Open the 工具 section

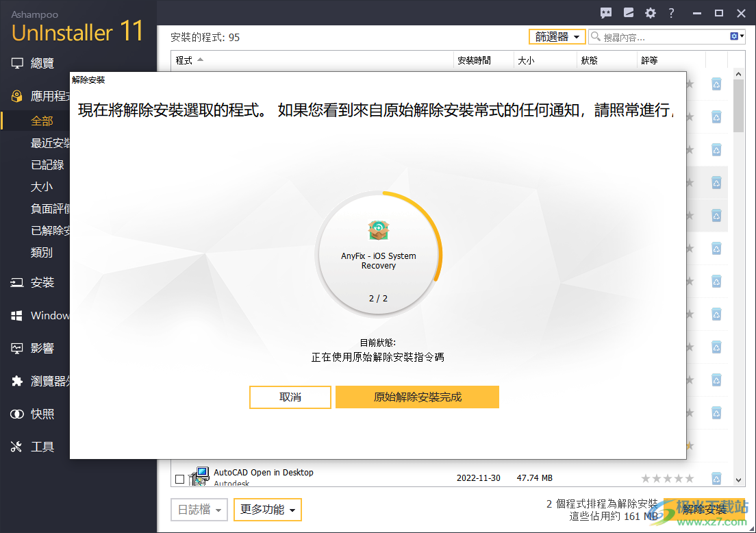coord(42,447)
